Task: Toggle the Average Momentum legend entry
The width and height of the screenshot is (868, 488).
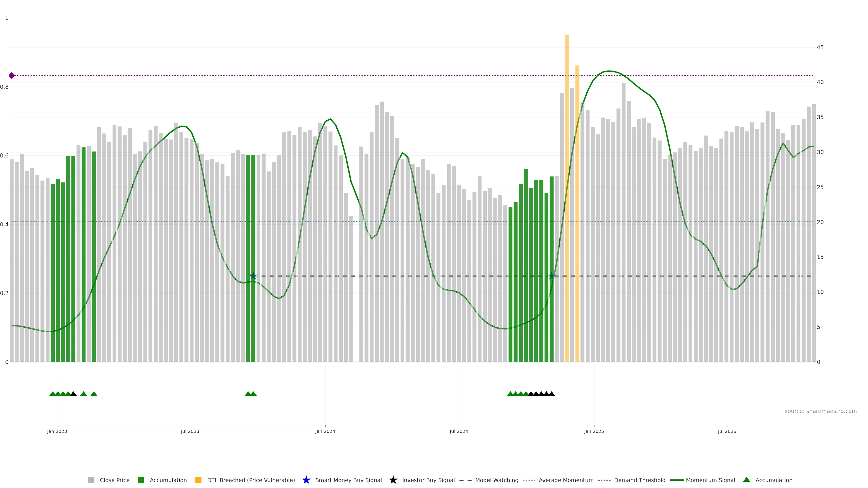Action: point(566,480)
